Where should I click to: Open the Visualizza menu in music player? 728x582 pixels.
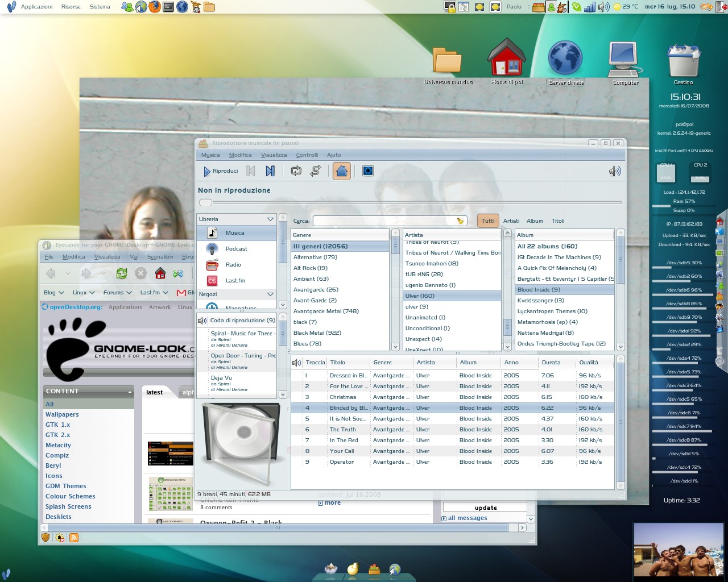click(274, 155)
